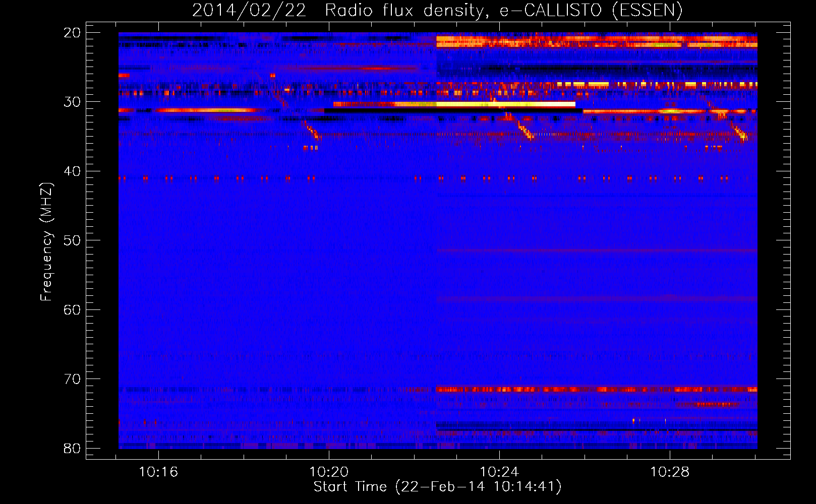Click the 50 MHz frequency tick label

(x=72, y=240)
